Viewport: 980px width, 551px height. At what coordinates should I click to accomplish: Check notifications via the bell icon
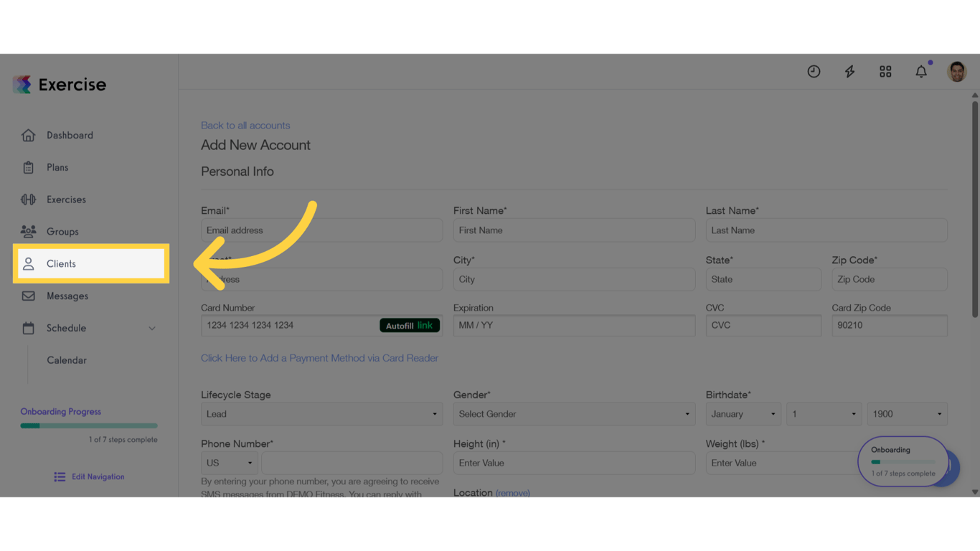[921, 71]
